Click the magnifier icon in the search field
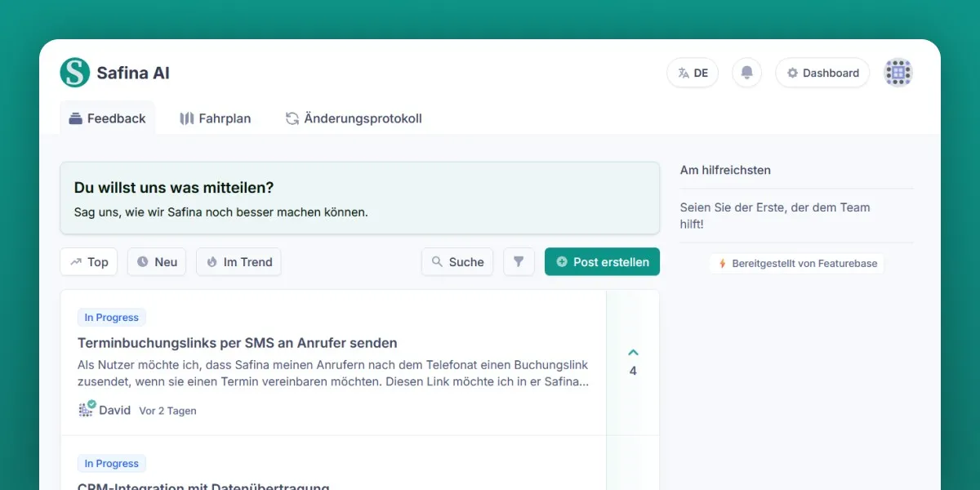The width and height of the screenshot is (980, 490). pos(435,261)
